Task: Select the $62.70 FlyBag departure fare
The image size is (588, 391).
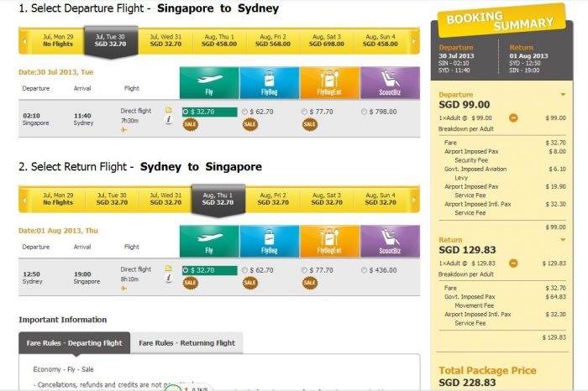Action: point(244,111)
